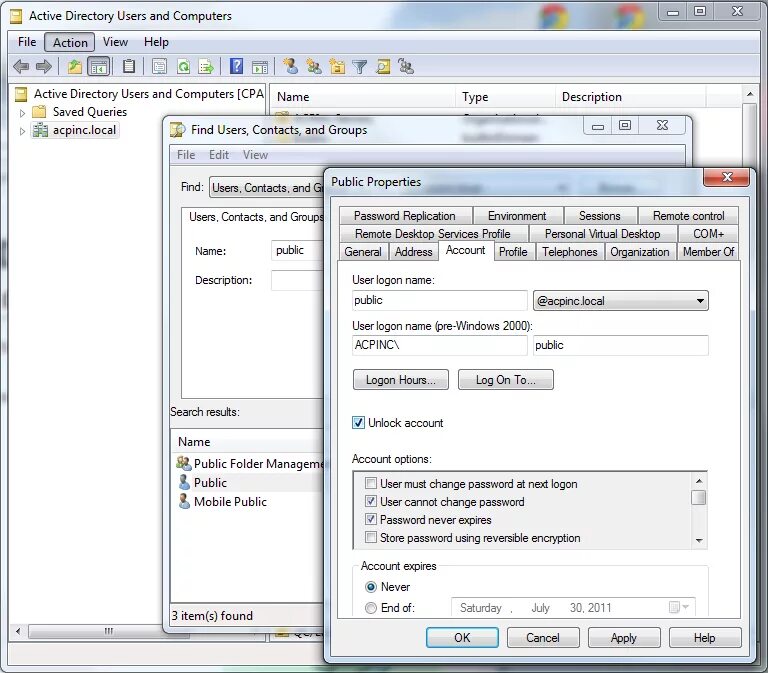Click the Cancel button
The width and height of the screenshot is (768, 673).
(x=543, y=637)
